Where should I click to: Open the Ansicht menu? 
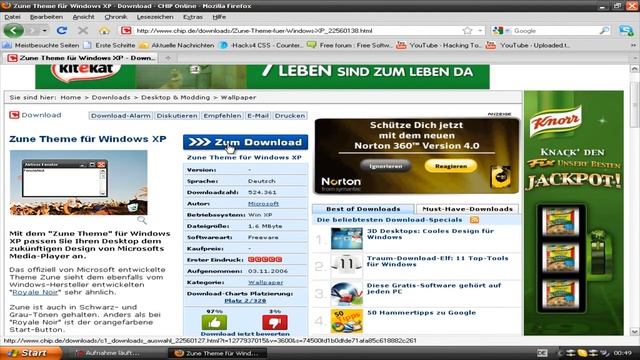click(83, 17)
